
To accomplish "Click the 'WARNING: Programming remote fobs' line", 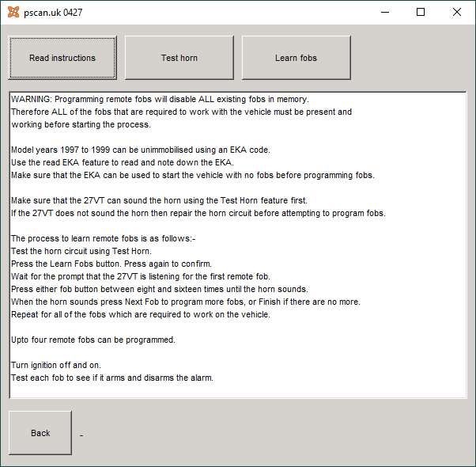I will tap(160, 100).
